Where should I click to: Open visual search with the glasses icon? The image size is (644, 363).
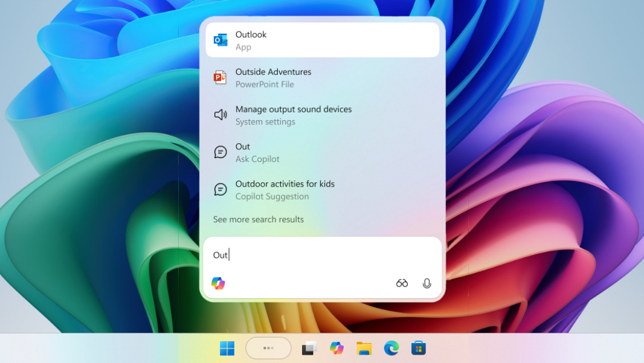pyautogui.click(x=402, y=283)
